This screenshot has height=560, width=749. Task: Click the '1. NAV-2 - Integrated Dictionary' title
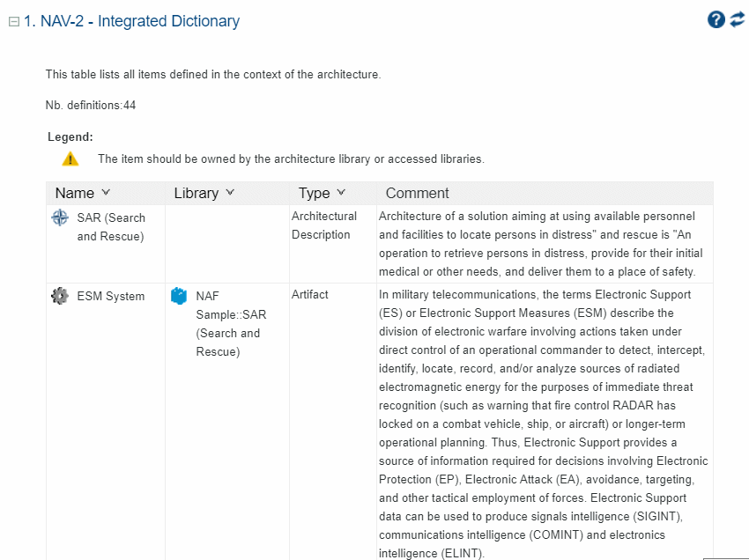tap(131, 21)
